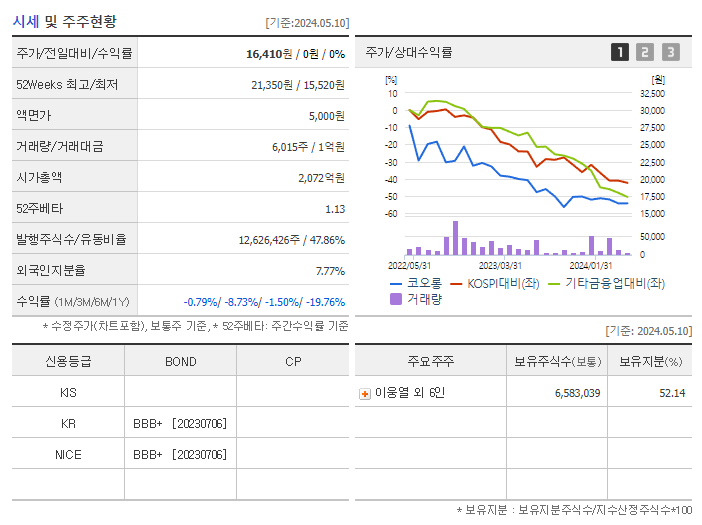Image resolution: width=702 pixels, height=525 pixels.
Task: Click the 52주베타 value 1.13
Action: [335, 209]
